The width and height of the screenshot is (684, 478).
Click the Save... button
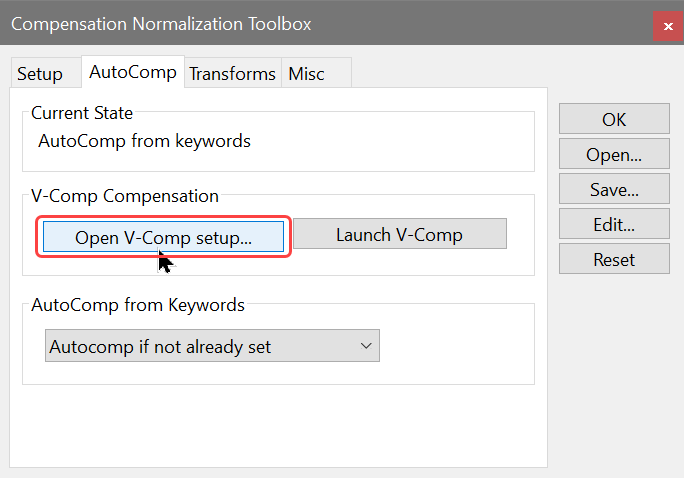pyautogui.click(x=614, y=189)
